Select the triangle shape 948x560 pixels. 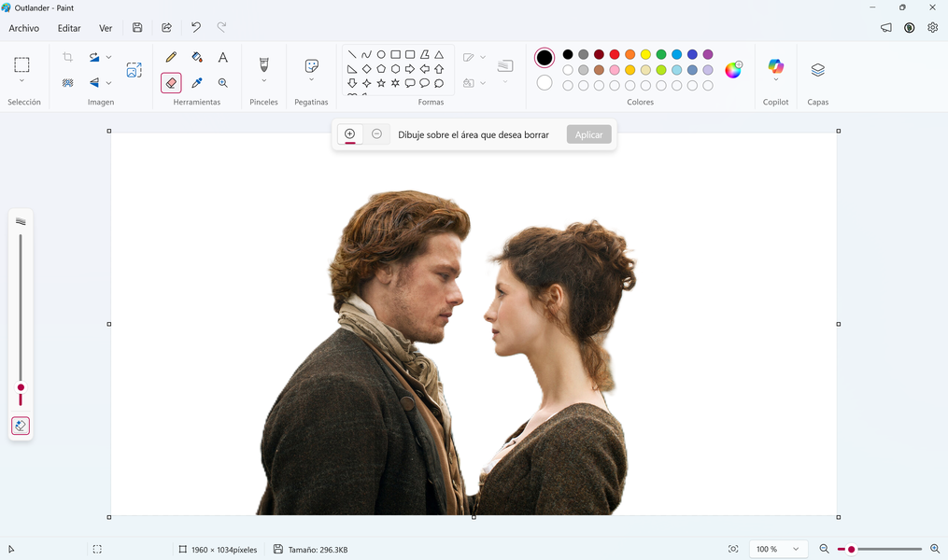[439, 54]
